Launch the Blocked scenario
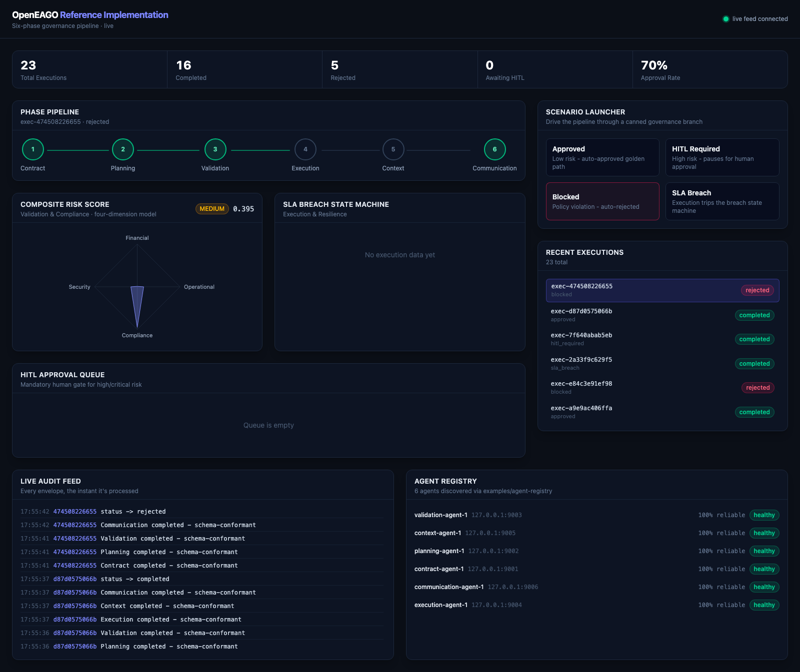 click(x=602, y=201)
